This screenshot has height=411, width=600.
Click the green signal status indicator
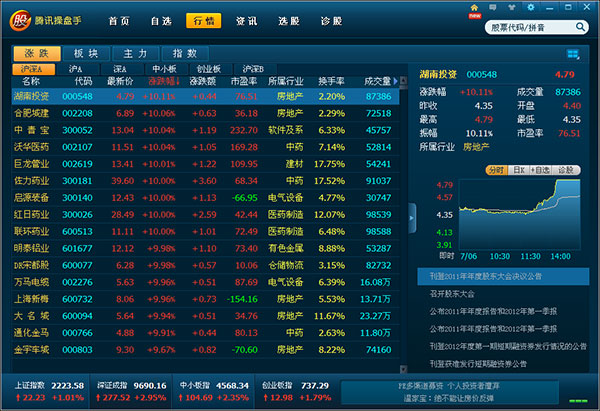click(578, 401)
